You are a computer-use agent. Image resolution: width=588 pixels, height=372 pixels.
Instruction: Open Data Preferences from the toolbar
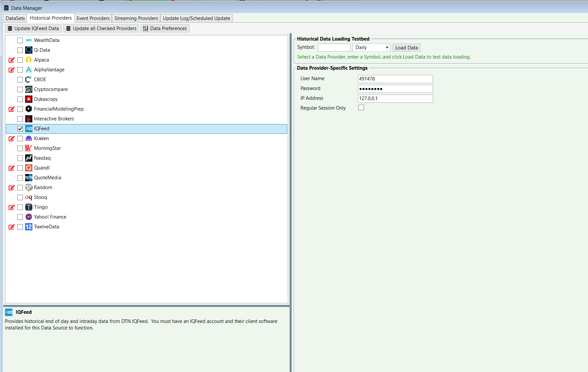coord(165,28)
